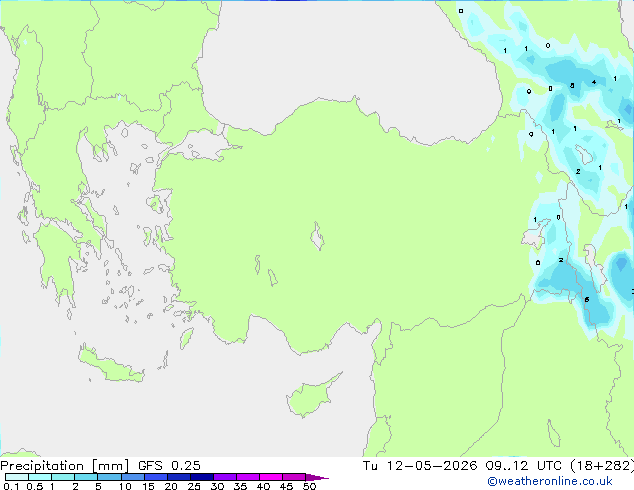Screen dimensions: 634x490
Task: Click the legend label '25'
Action: [x=194, y=486]
